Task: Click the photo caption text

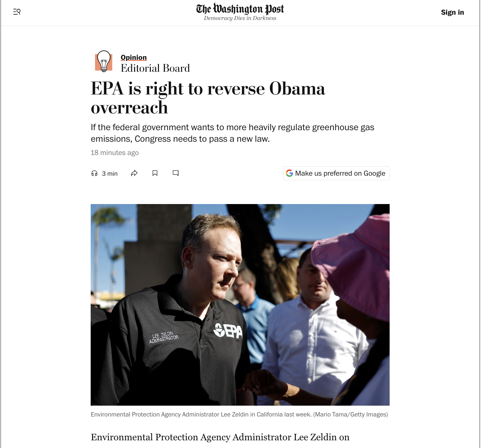Action: tap(239, 414)
